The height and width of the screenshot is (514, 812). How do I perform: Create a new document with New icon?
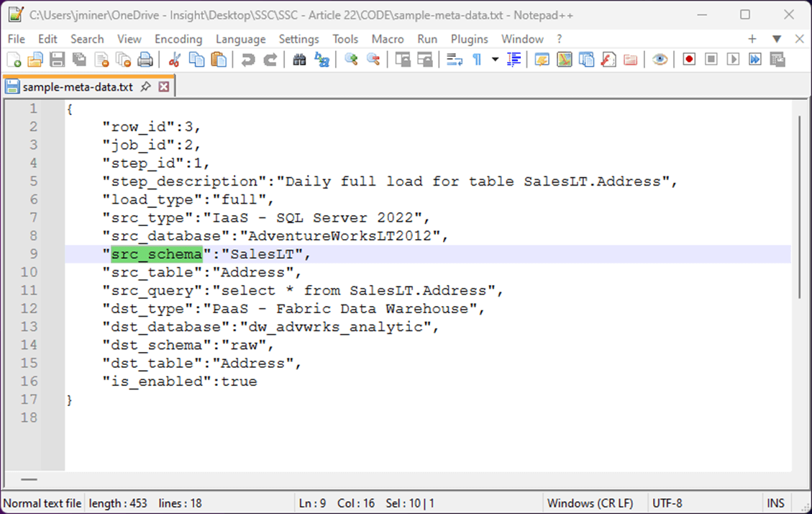(14, 60)
